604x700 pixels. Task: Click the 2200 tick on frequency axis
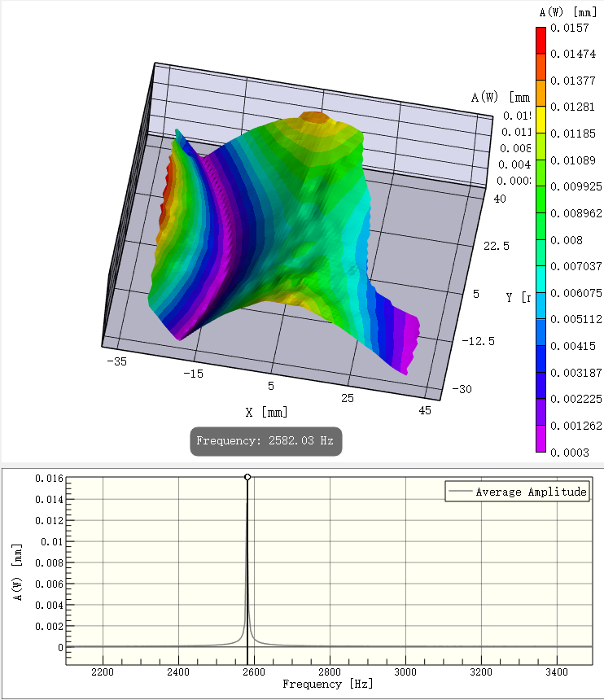pos(103,672)
